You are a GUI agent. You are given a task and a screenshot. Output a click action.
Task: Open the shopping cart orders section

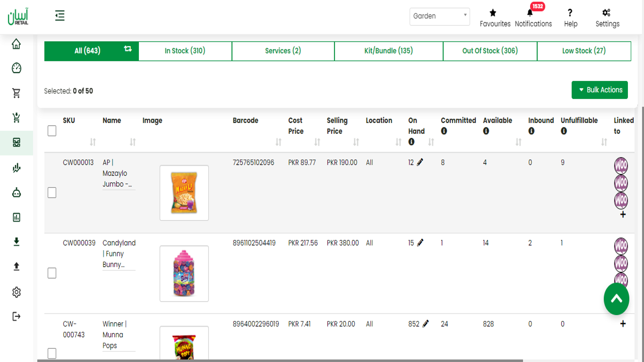[x=16, y=93]
